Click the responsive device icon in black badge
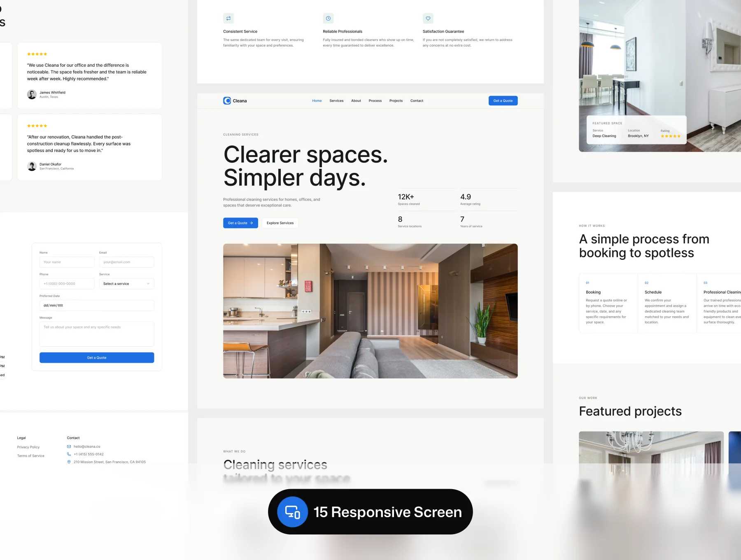This screenshot has width=741, height=560. (293, 512)
